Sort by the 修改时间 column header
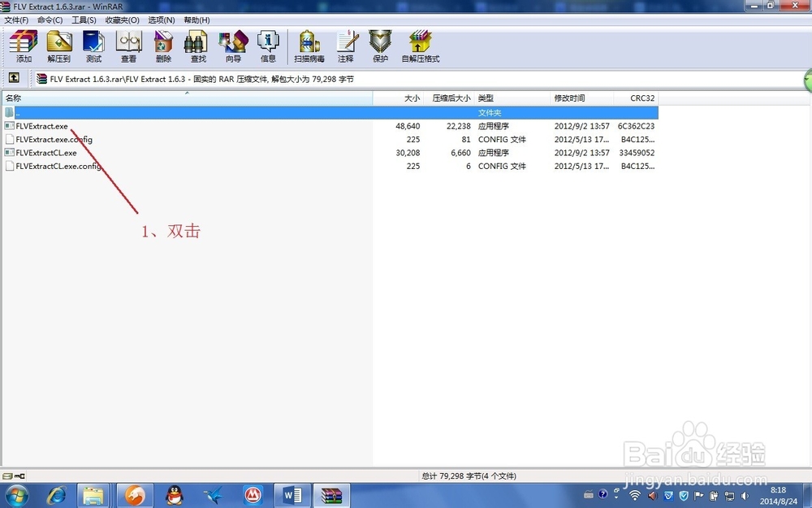The image size is (812, 508). [x=582, y=98]
